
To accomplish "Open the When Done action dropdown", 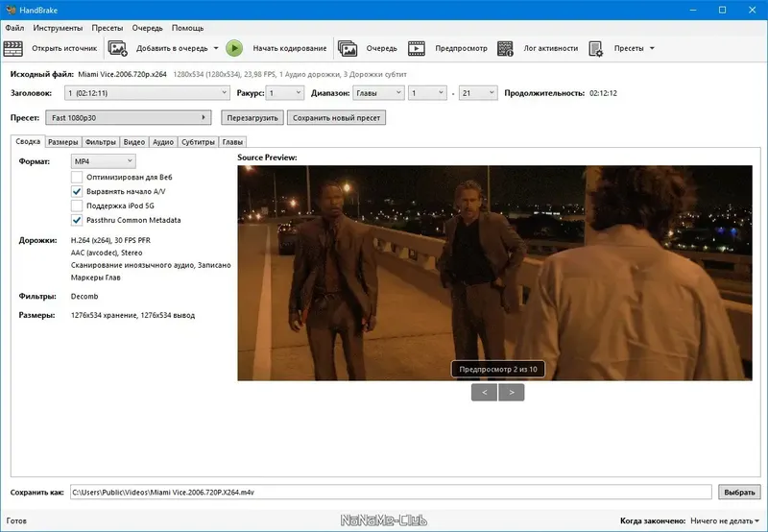I will click(x=724, y=520).
